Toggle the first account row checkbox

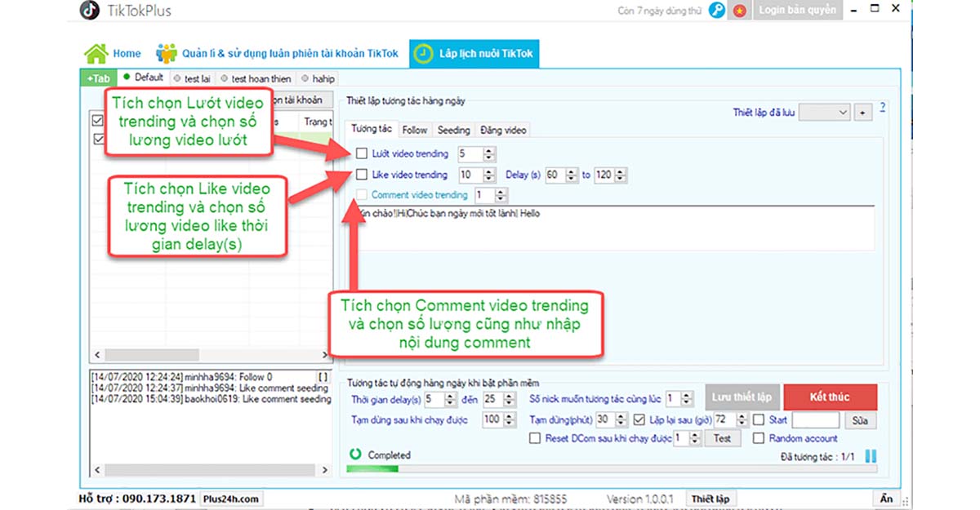[98, 121]
